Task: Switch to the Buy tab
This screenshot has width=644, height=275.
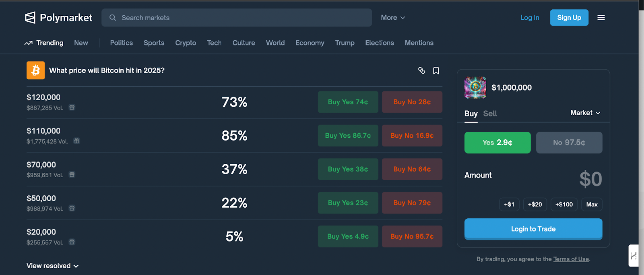Action: (471, 114)
